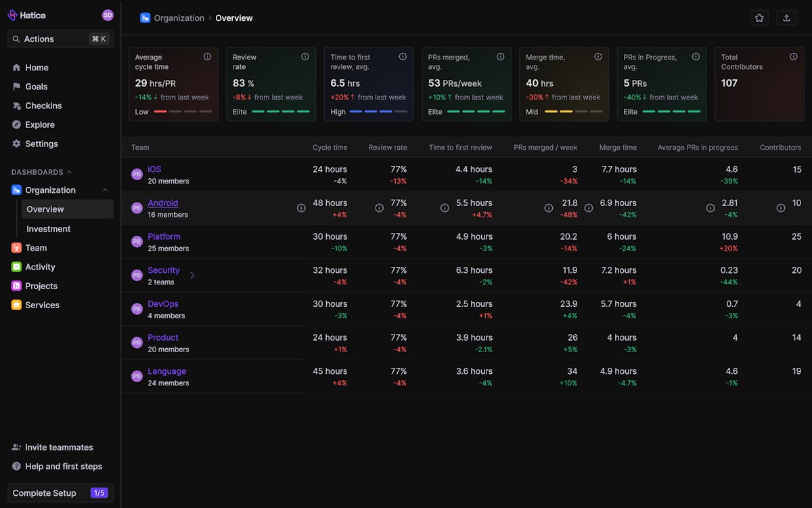Click the export icon at top right
The width and height of the screenshot is (812, 508).
click(x=786, y=18)
